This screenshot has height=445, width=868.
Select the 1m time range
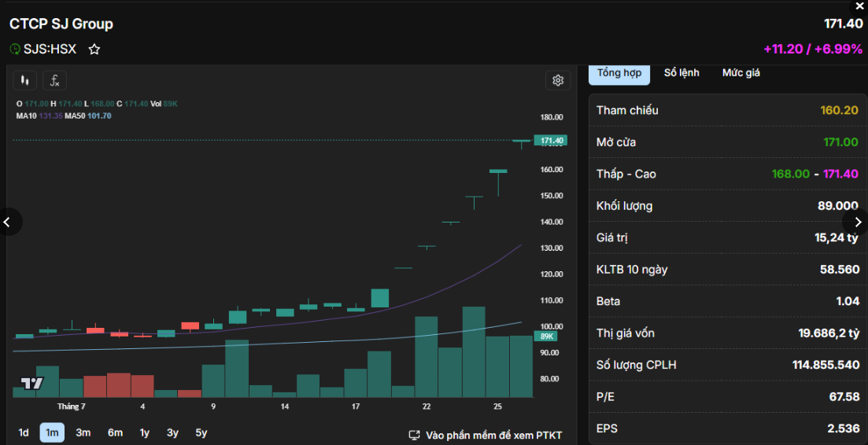(52, 433)
